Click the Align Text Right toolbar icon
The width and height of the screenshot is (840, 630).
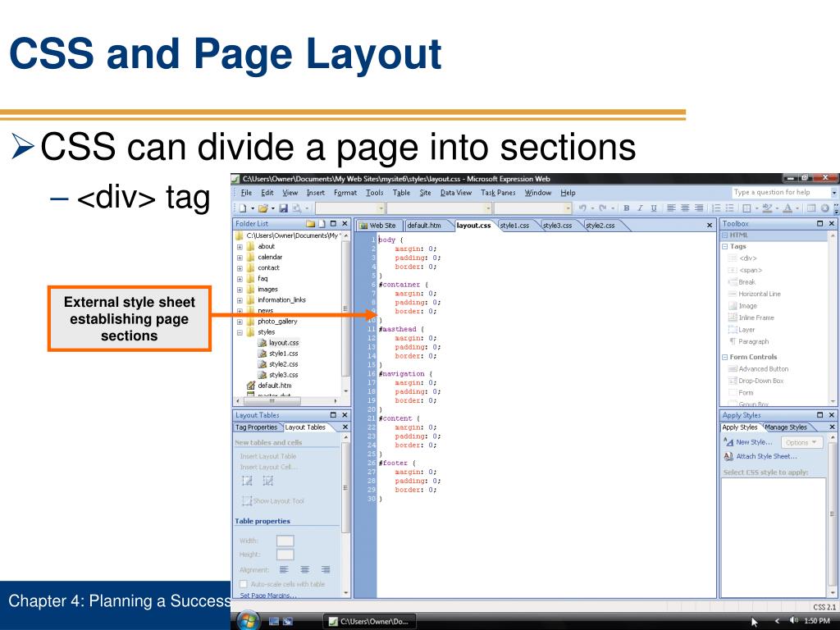[x=699, y=208]
